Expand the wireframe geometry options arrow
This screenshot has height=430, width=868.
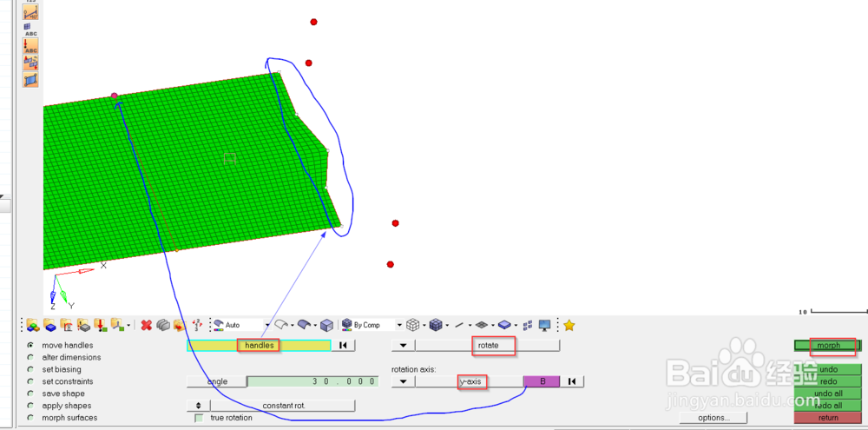(292, 326)
